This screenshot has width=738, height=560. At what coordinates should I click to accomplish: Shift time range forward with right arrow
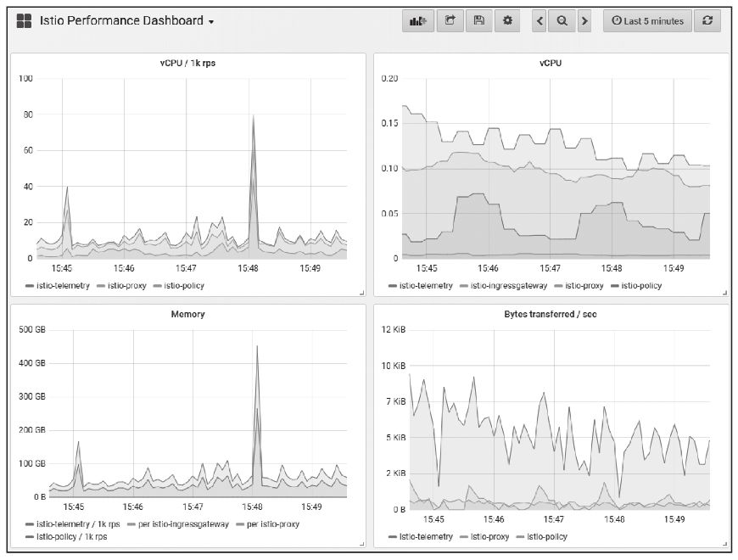click(584, 21)
